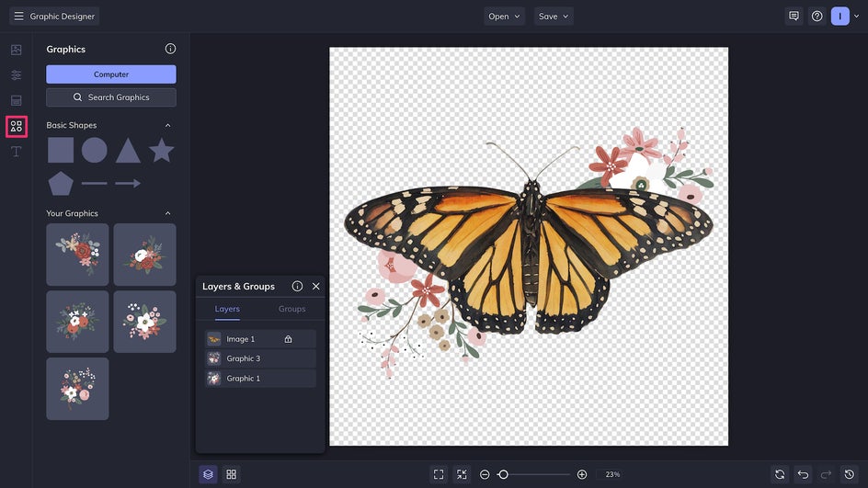
Task: Select the third floral graphic thumbnail with green leaves
Action: (77, 322)
